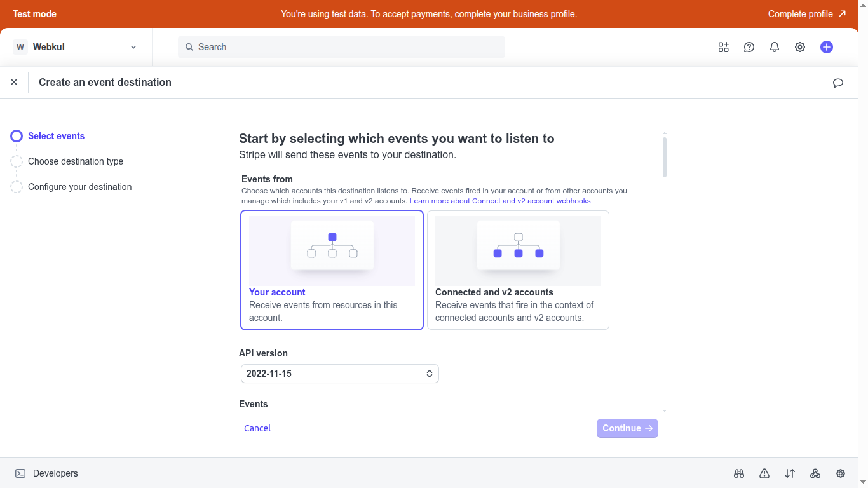Click the Cancel link
Image resolution: width=868 pixels, height=488 pixels.
tap(257, 428)
